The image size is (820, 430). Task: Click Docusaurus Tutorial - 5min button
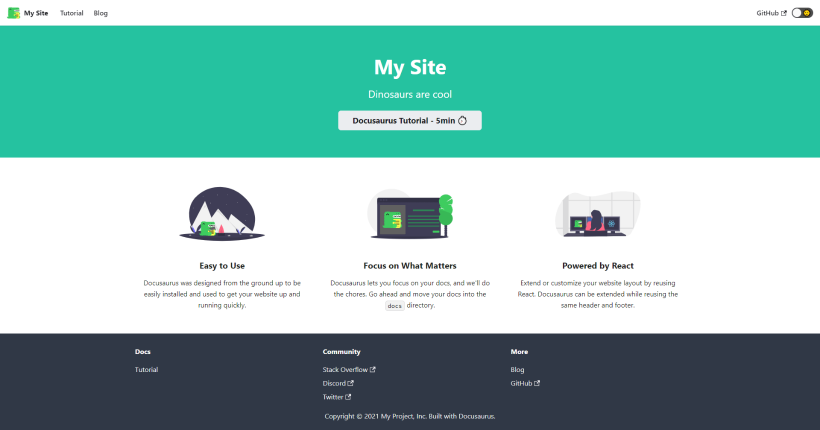click(409, 120)
